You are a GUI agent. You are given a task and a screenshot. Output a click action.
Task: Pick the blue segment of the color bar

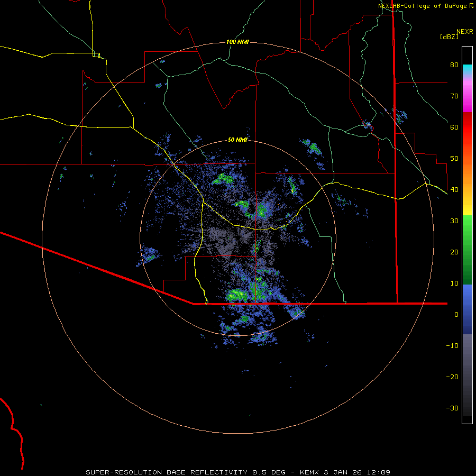click(467, 309)
